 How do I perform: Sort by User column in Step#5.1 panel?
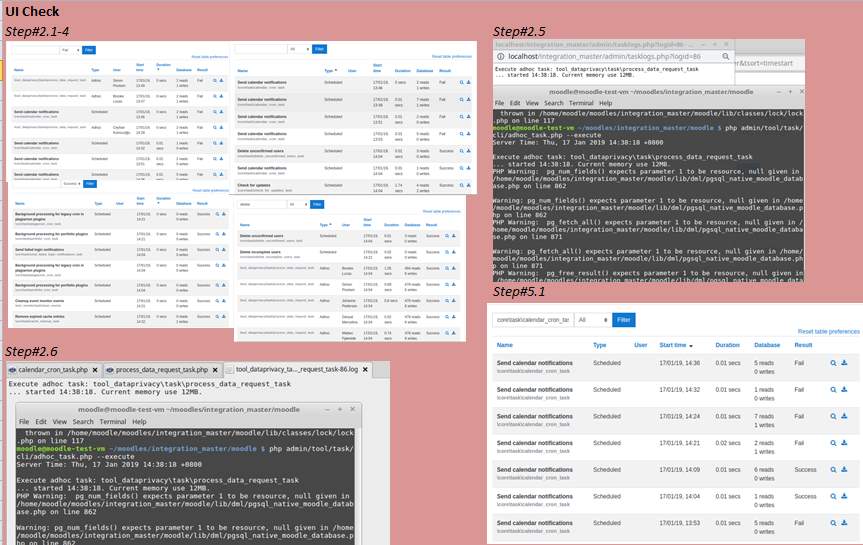(641, 345)
